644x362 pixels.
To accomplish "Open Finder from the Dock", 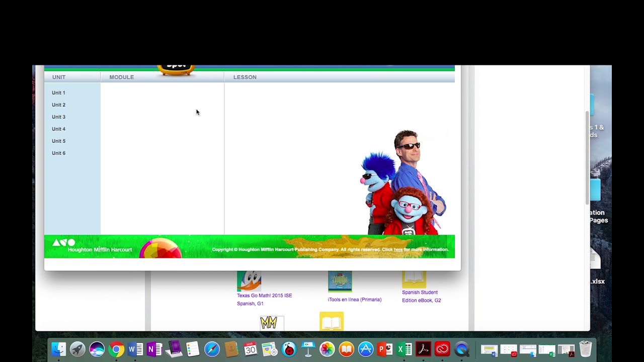I will click(x=59, y=349).
